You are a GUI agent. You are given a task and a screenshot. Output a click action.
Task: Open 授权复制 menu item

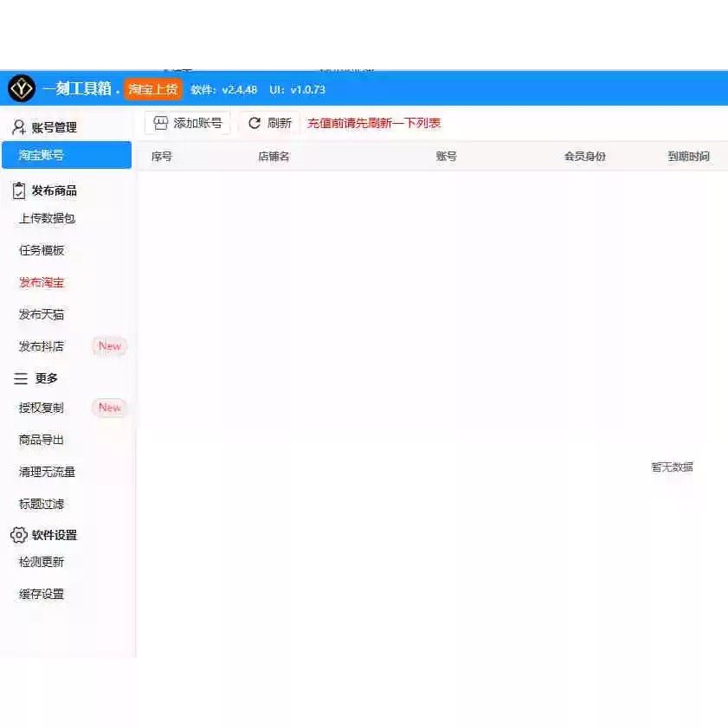click(x=42, y=408)
